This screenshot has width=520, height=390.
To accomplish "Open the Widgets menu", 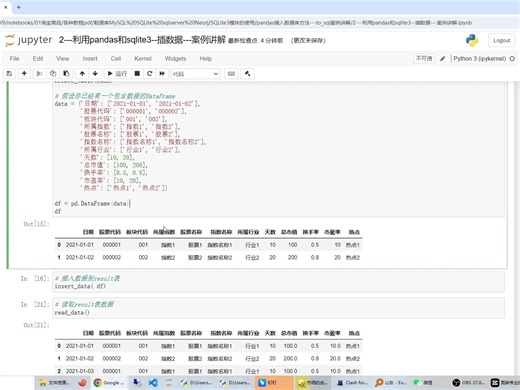I will pos(175,58).
